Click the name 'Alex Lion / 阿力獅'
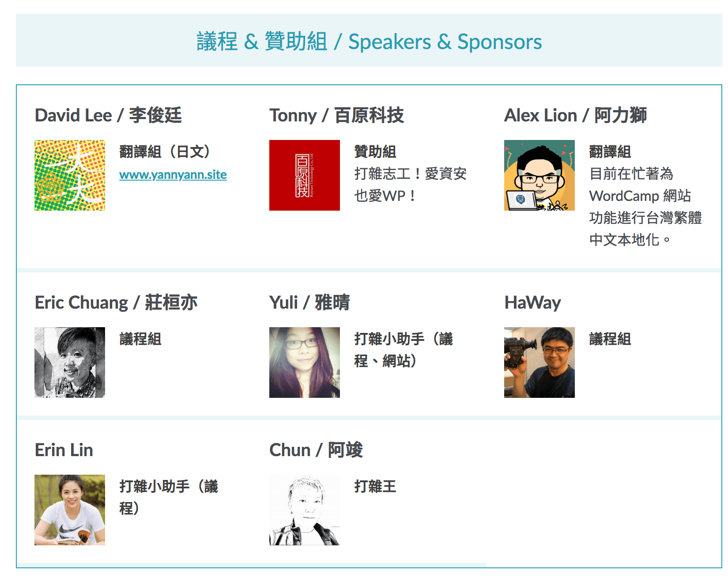 pyautogui.click(x=576, y=115)
